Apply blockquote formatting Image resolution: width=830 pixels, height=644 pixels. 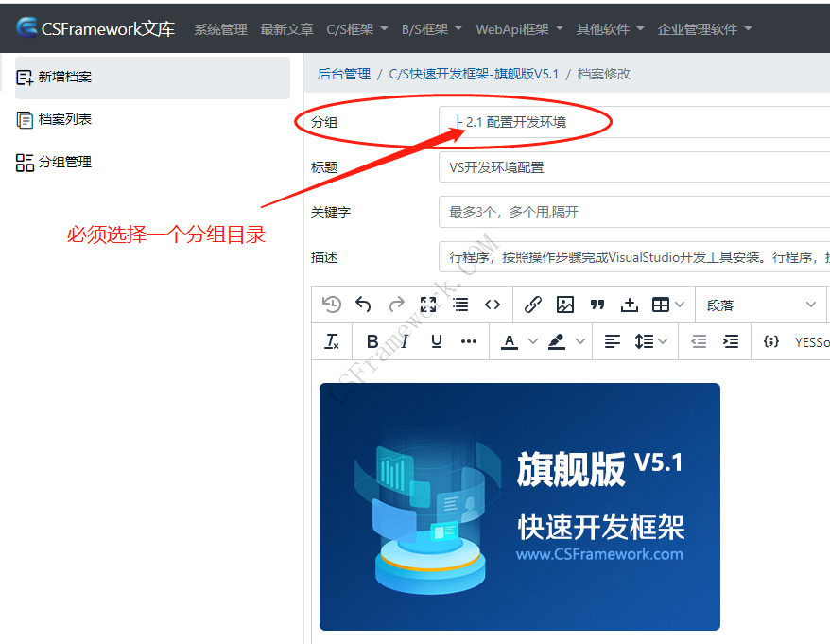(597, 305)
